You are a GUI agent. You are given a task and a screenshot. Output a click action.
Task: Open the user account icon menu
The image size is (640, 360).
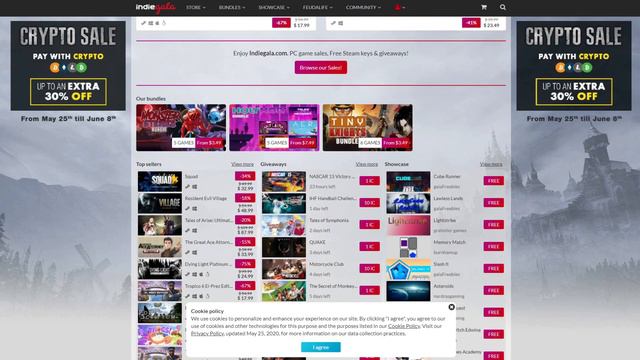(399, 7)
